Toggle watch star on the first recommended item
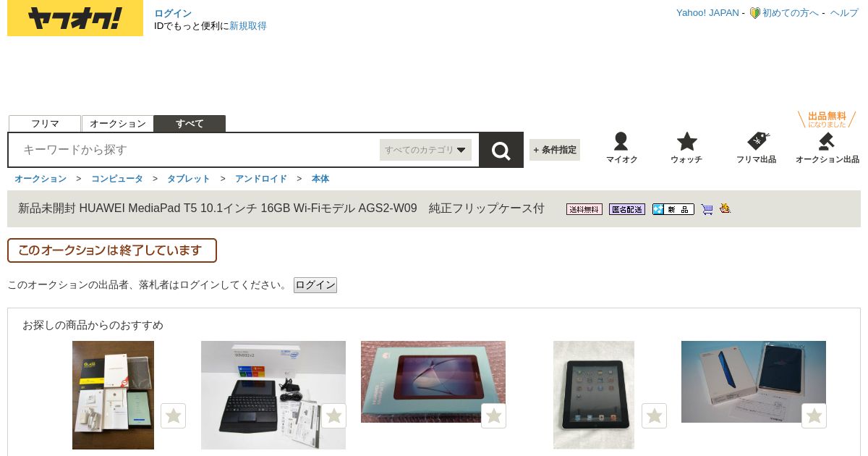 click(x=173, y=415)
